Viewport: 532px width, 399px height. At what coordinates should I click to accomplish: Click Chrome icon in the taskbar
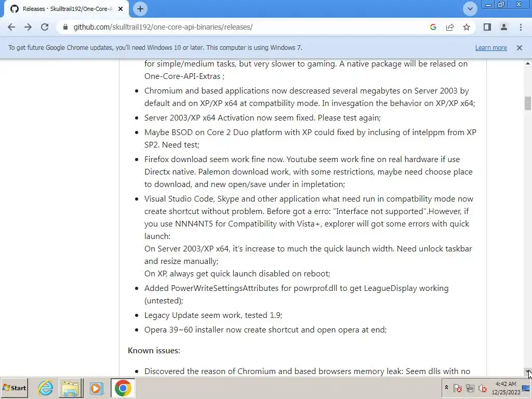click(x=123, y=388)
